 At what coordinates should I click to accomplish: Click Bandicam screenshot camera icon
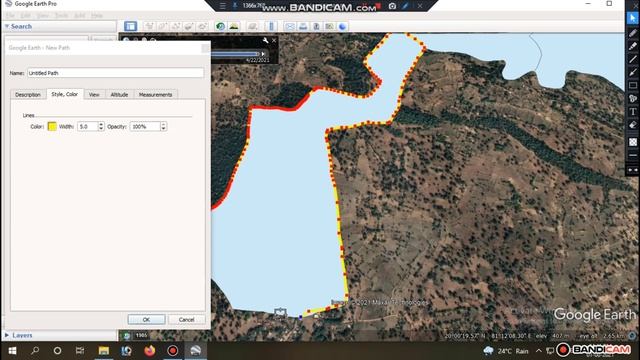[392, 6]
